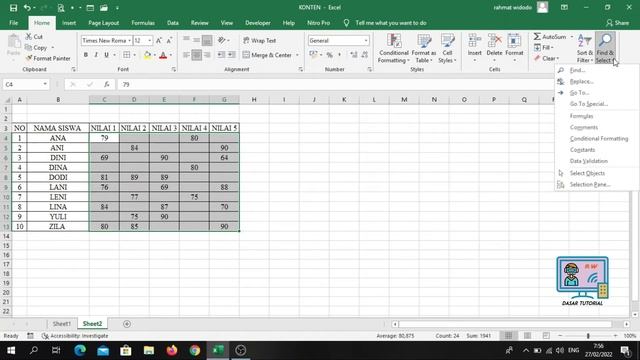
Task: Open Microsoft Edge from taskbar
Action: [80, 350]
